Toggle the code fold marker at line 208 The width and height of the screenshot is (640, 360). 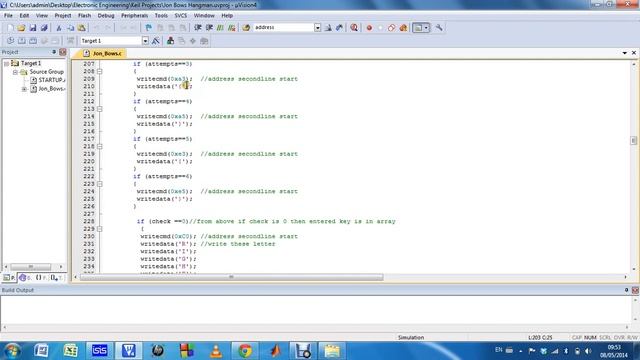(x=100, y=71)
